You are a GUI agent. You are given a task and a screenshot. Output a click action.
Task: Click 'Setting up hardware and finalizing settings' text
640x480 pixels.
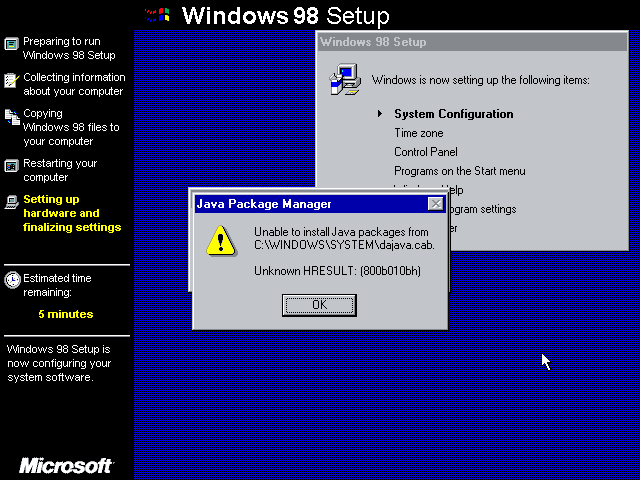pos(72,213)
